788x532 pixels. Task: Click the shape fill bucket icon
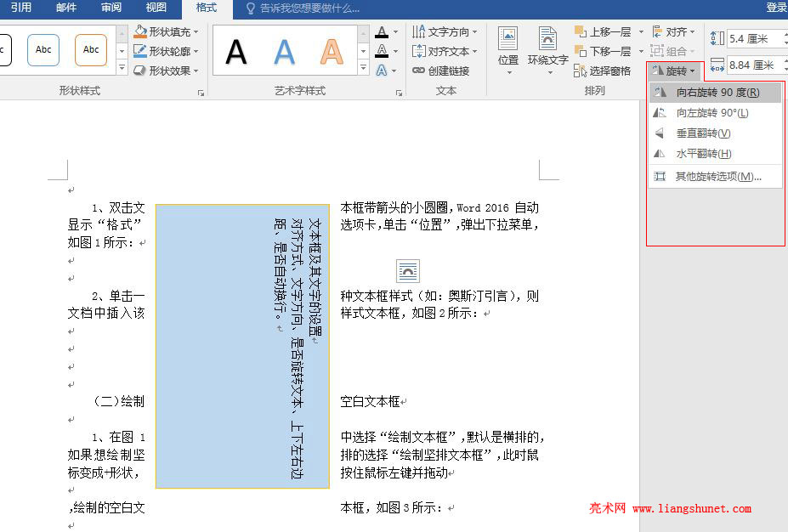[140, 31]
